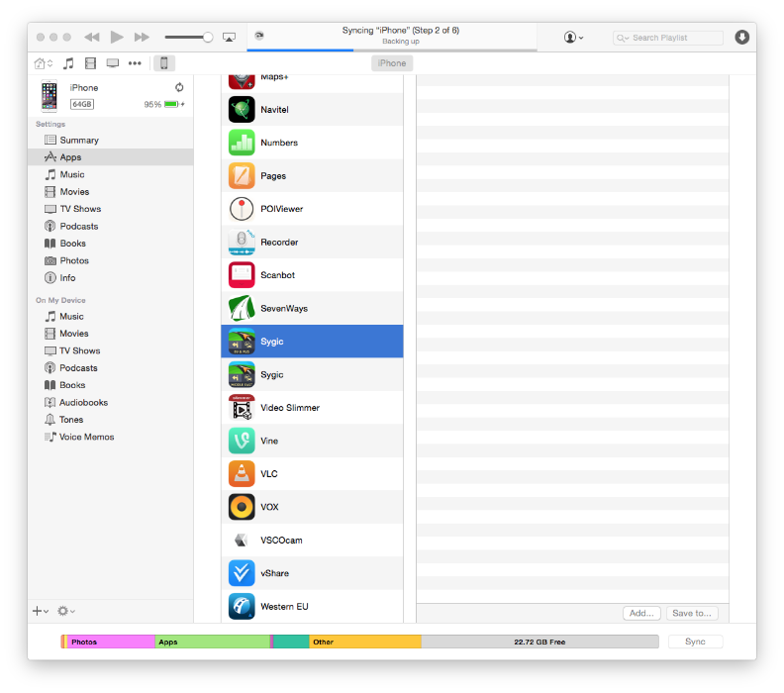
Task: Open Audiobooks on device
Action: tap(111, 403)
